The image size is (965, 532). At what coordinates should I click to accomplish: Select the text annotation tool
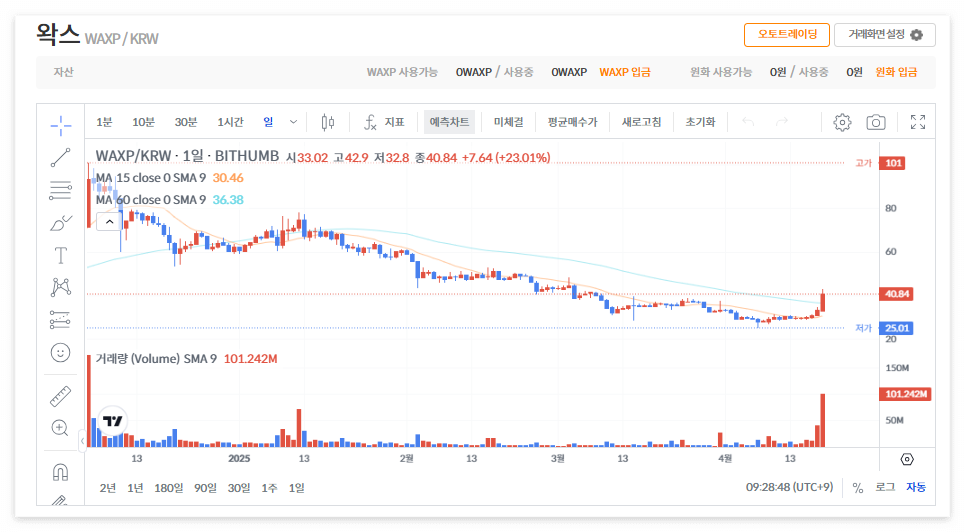pos(60,255)
